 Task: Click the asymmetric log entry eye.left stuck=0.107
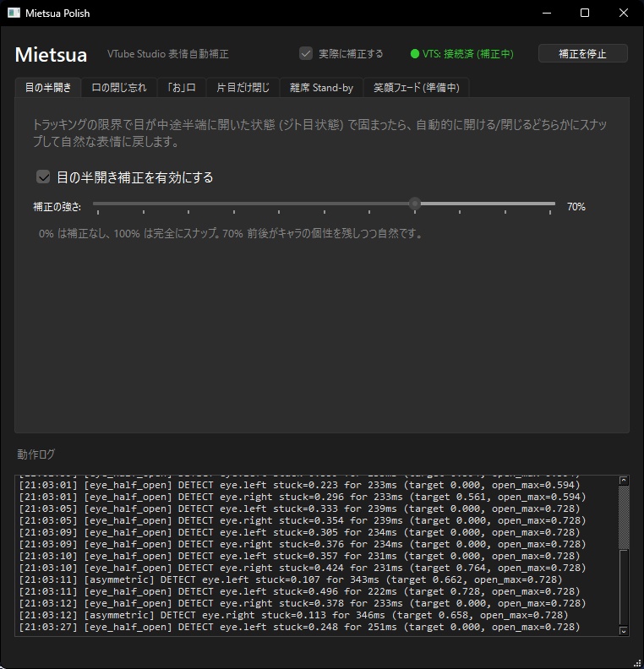point(291,579)
